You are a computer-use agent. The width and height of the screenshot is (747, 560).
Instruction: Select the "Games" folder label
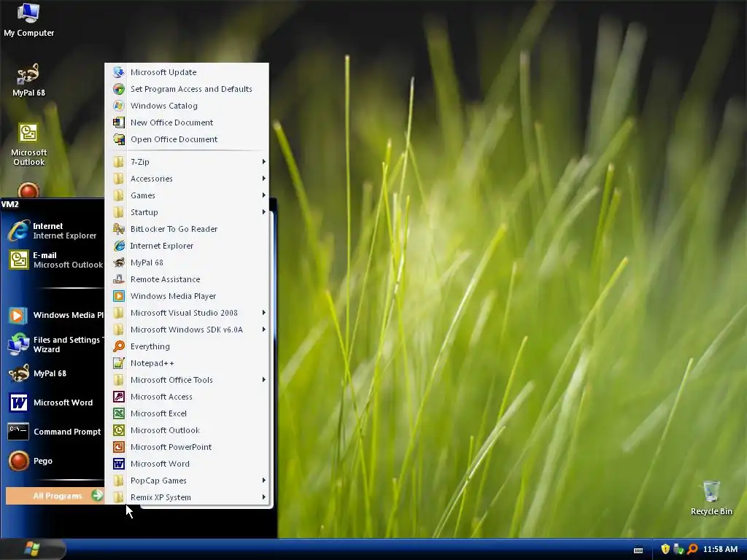coord(143,195)
